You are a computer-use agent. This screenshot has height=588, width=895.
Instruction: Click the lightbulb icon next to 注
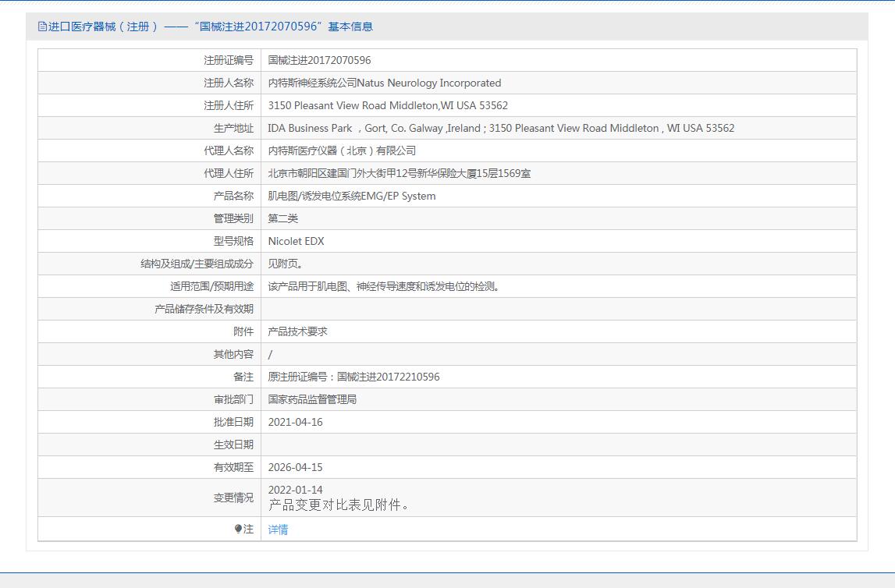pos(238,530)
